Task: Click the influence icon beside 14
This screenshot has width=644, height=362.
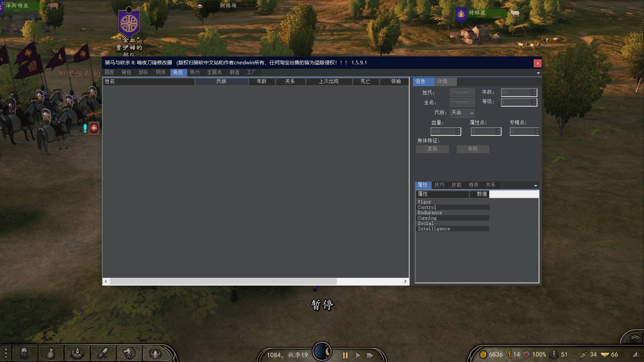Action: click(509, 354)
